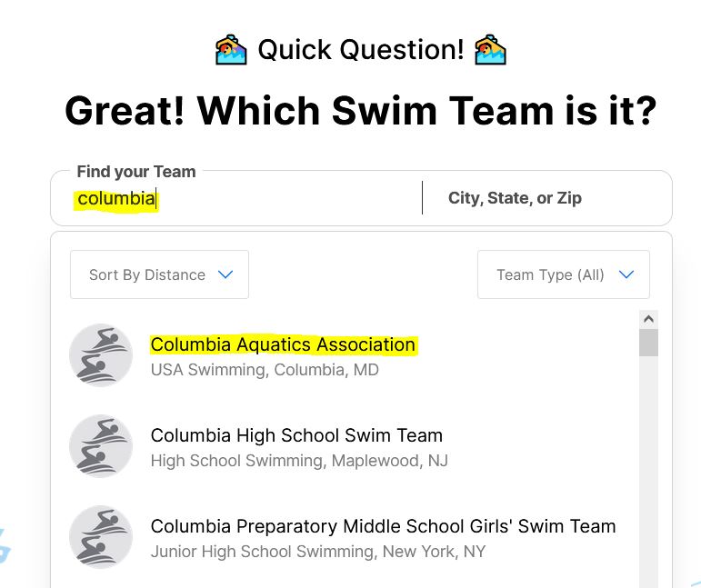Expand the Team Type (All) filter
The width and height of the screenshot is (701, 588).
(x=563, y=274)
